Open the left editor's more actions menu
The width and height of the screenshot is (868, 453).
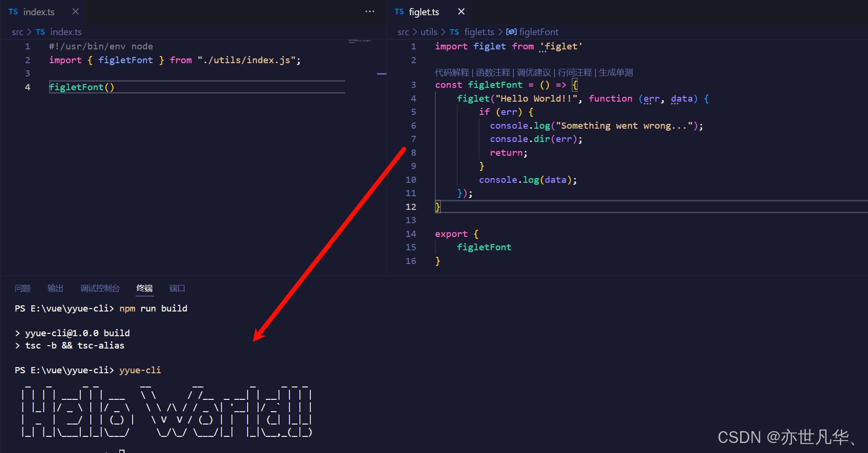point(370,11)
